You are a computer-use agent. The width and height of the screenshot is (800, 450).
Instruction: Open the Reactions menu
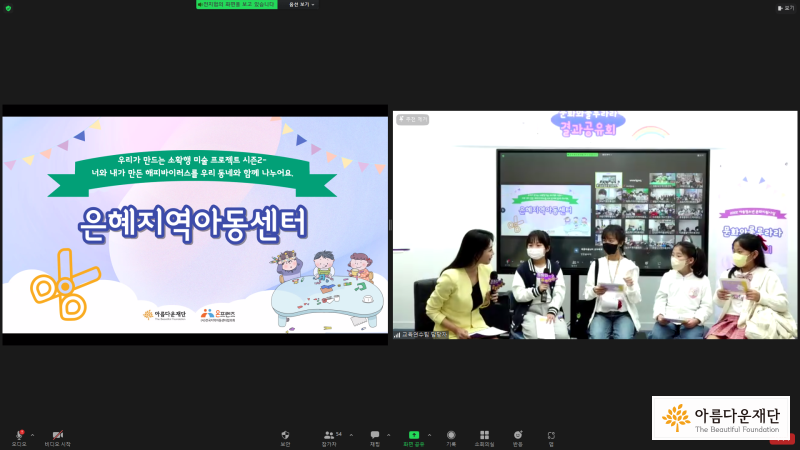[x=518, y=438]
